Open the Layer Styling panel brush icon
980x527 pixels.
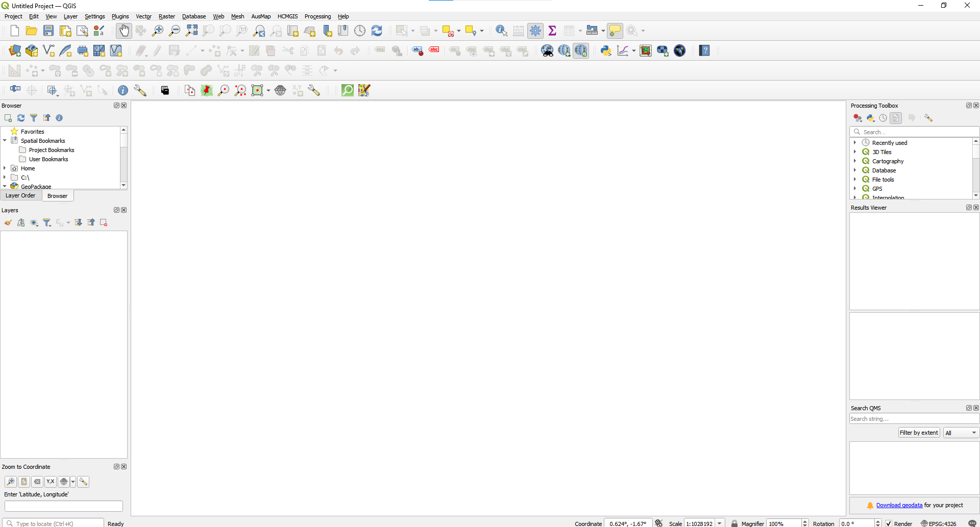tap(8, 222)
